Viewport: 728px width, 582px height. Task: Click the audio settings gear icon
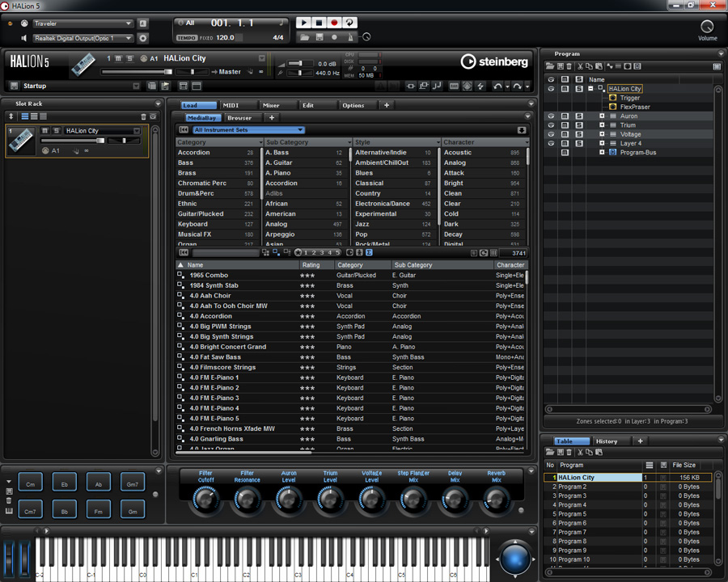(143, 38)
